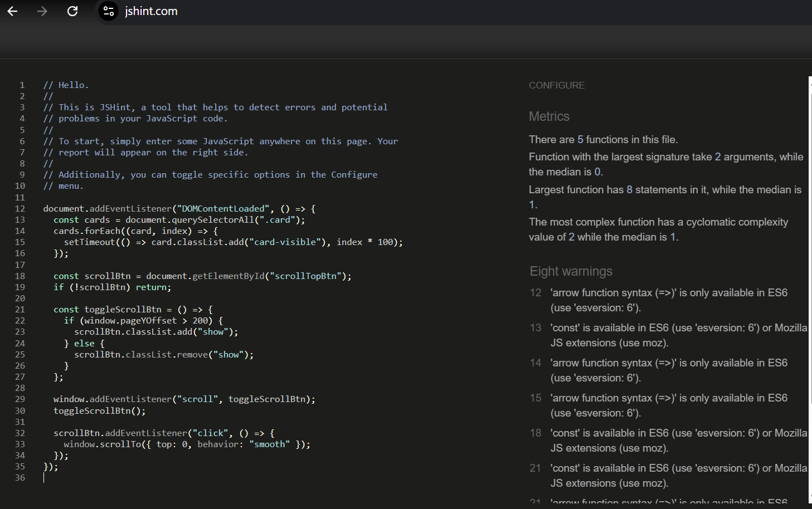Image resolution: width=812 pixels, height=509 pixels.
Task: Click the 'Eight warnings' heading
Action: pyautogui.click(x=571, y=271)
